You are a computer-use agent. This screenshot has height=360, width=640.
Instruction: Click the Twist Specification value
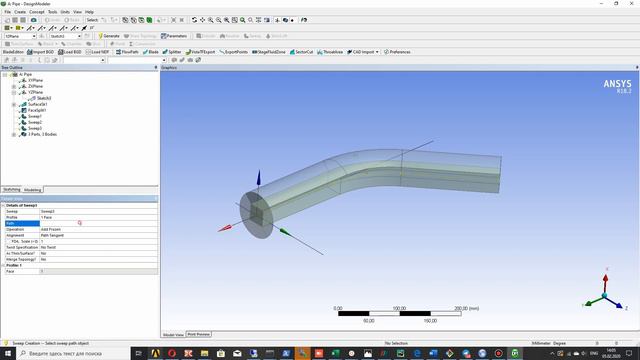click(x=98, y=247)
